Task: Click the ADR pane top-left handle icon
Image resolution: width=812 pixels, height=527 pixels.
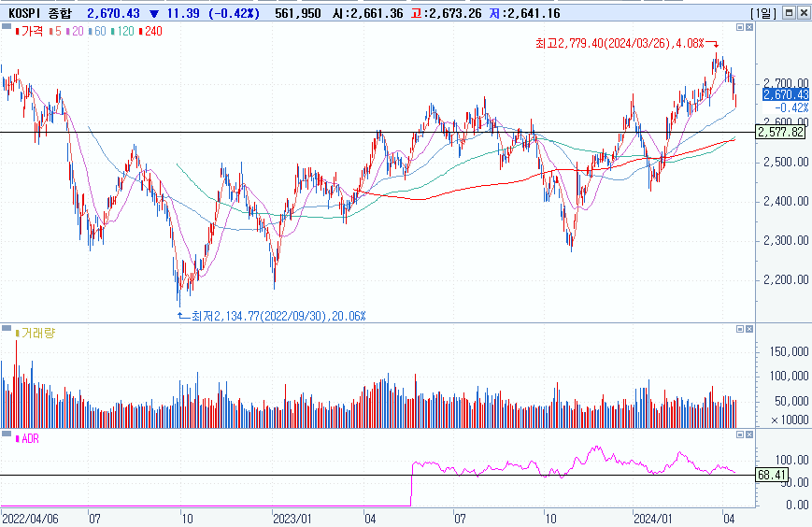Action: click(7, 434)
